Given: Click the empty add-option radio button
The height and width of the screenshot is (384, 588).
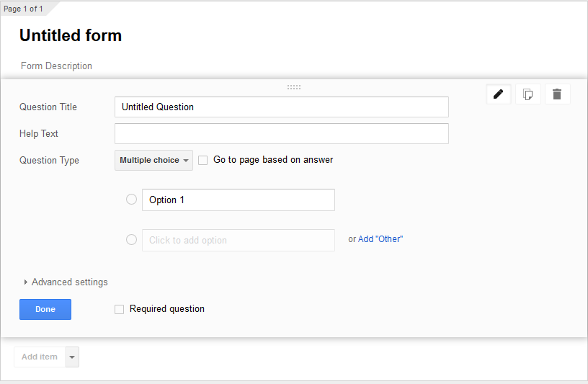Looking at the screenshot, I should pyautogui.click(x=131, y=240).
